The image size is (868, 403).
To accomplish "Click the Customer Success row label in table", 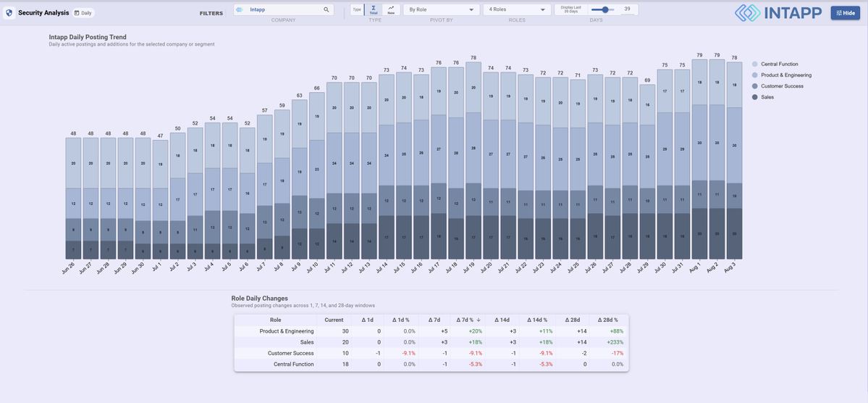I will 290,353.
